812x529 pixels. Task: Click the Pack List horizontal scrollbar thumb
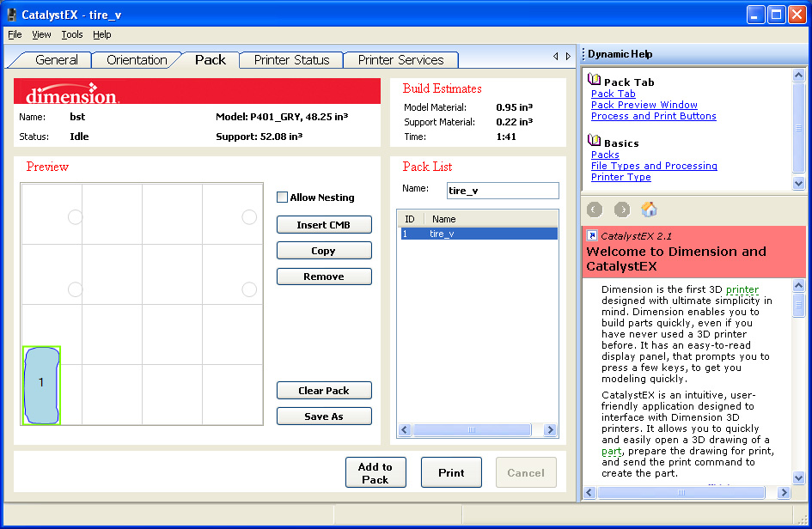[x=472, y=429]
